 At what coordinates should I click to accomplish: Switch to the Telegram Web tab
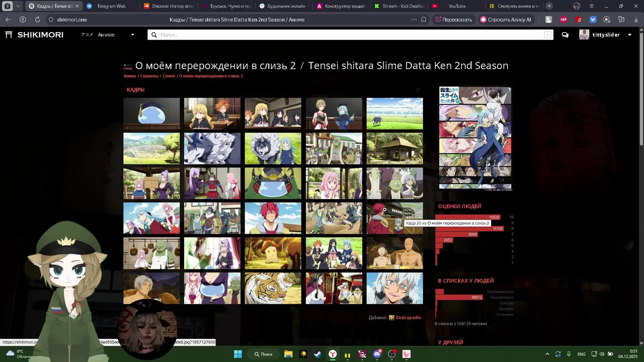(x=111, y=6)
